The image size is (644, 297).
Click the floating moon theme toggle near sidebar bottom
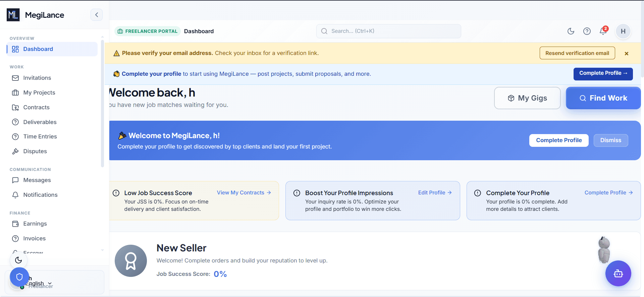pyautogui.click(x=18, y=260)
